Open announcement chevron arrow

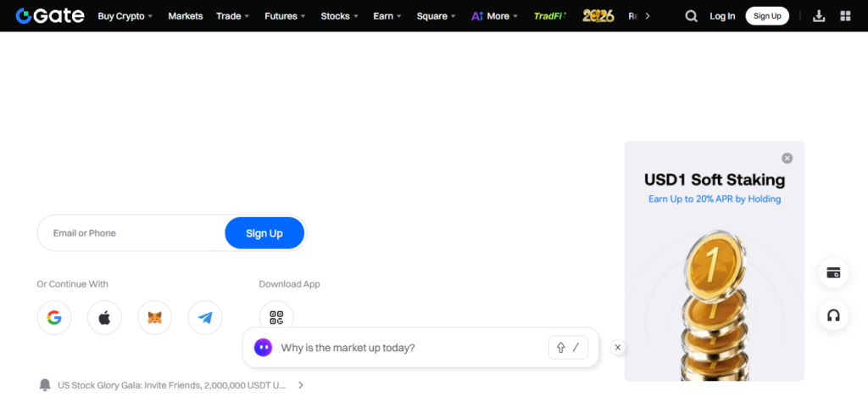click(x=301, y=385)
